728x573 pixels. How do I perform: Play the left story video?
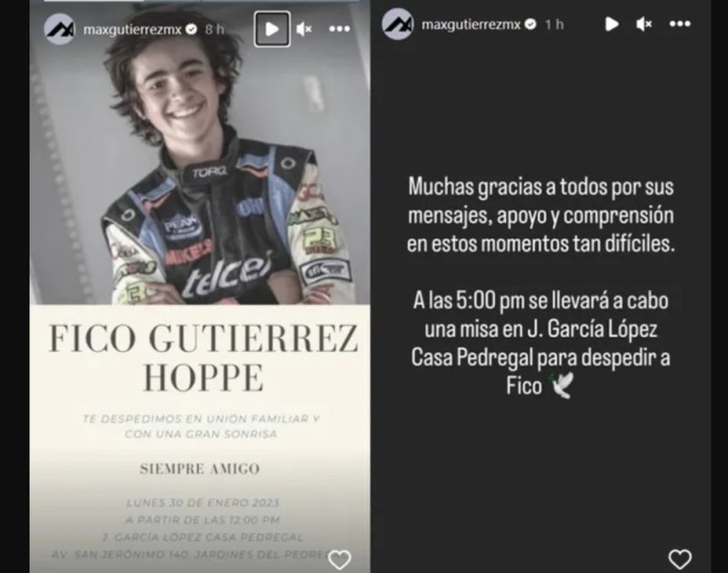coord(272,29)
